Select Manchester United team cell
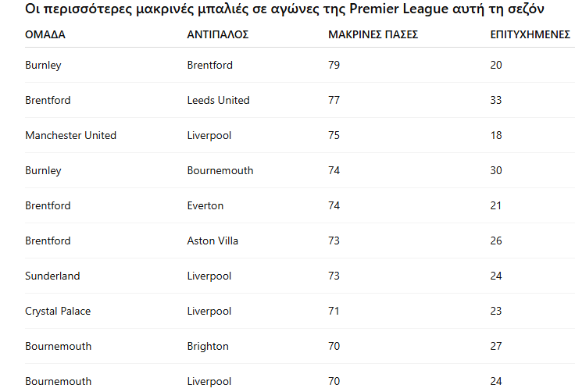 tap(70, 135)
